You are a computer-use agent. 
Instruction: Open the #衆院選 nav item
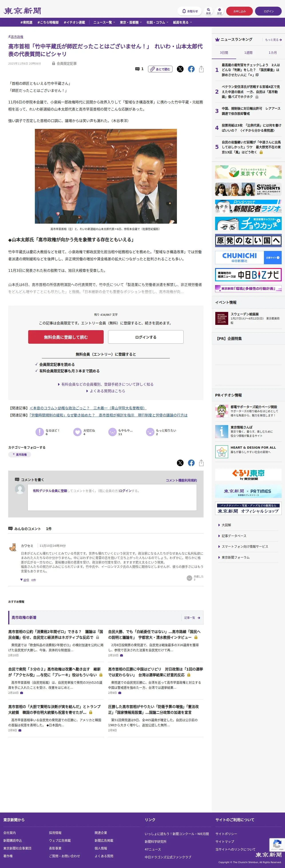click(26, 22)
